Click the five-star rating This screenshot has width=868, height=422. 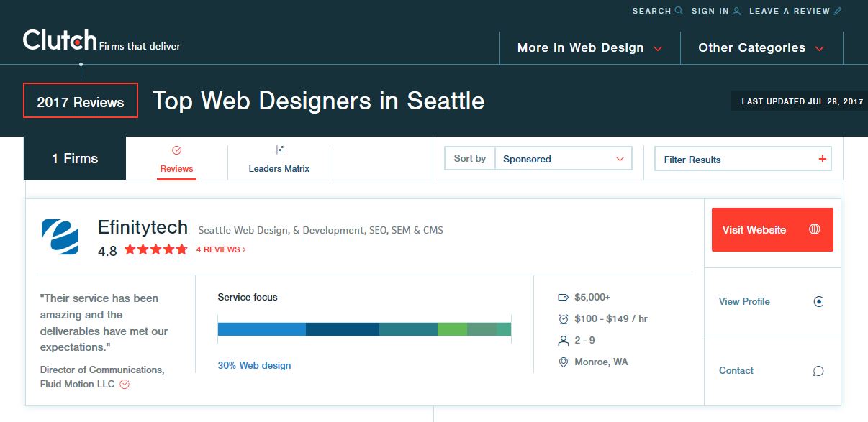[x=155, y=249]
